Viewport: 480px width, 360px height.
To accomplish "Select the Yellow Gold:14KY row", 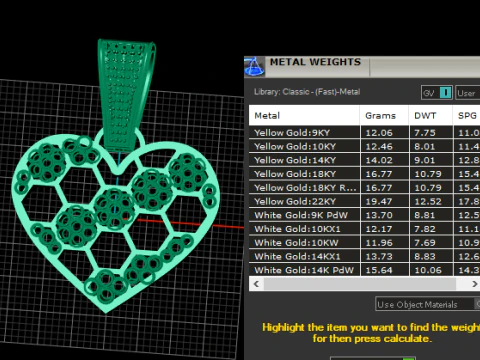I will [365, 160].
